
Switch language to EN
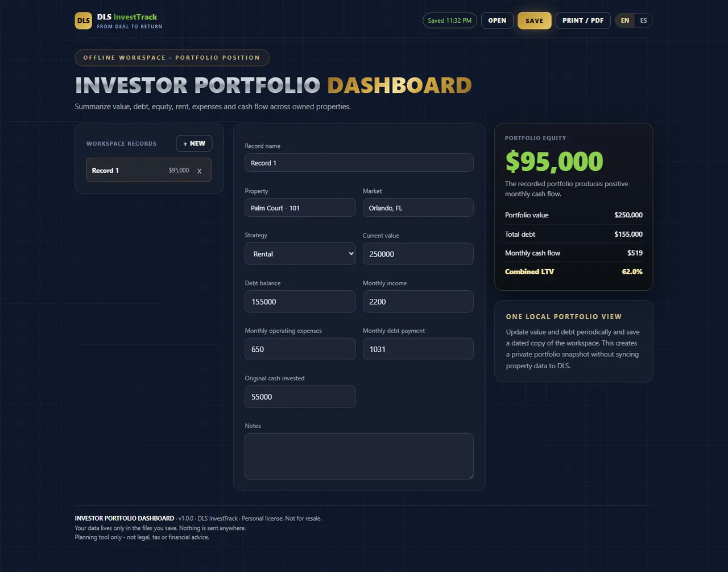point(625,20)
